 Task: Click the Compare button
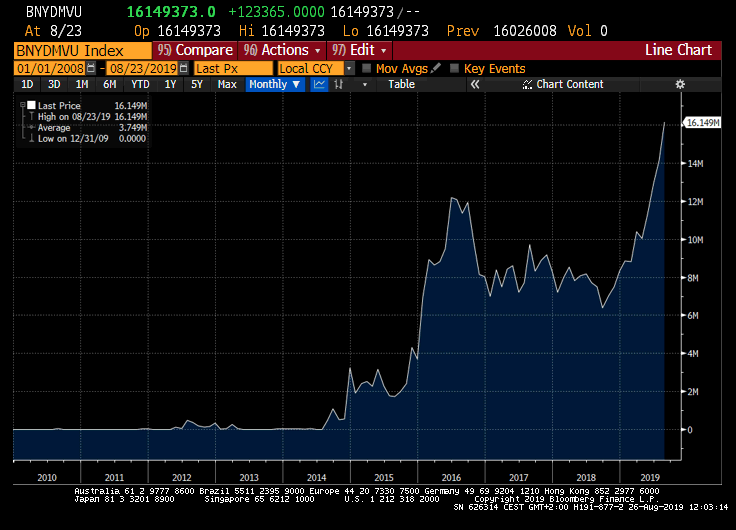click(x=196, y=50)
